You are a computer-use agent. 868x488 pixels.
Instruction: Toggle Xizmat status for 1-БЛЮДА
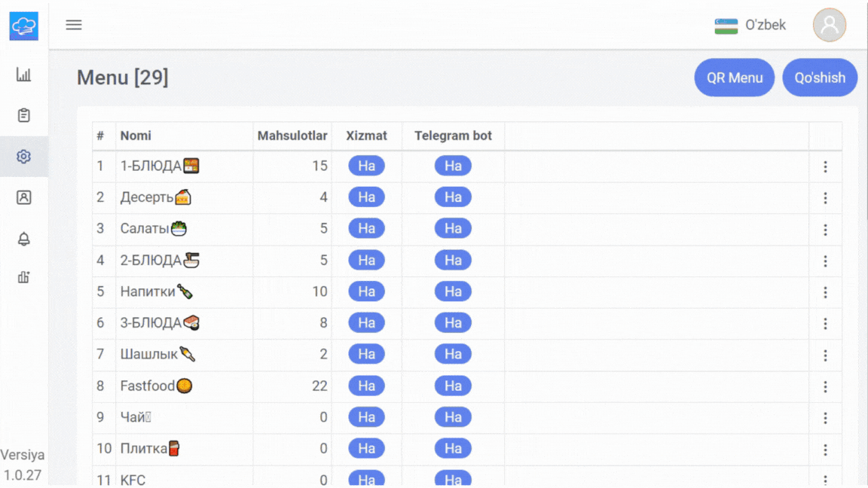tap(366, 166)
